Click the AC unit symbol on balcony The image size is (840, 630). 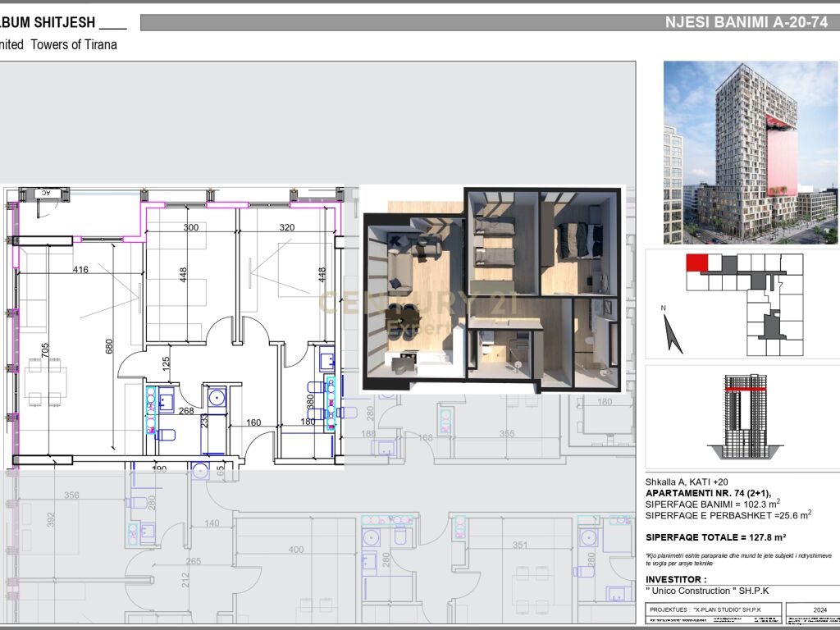click(45, 193)
